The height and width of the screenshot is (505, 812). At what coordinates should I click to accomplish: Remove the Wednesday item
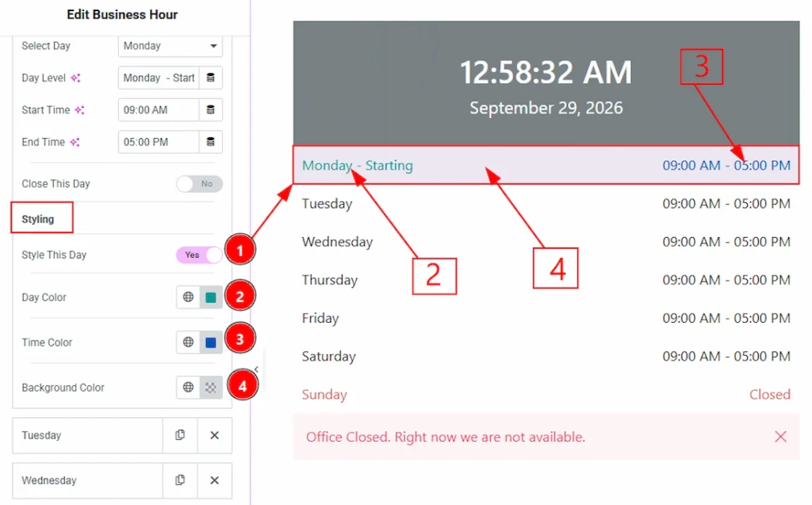coord(214,480)
